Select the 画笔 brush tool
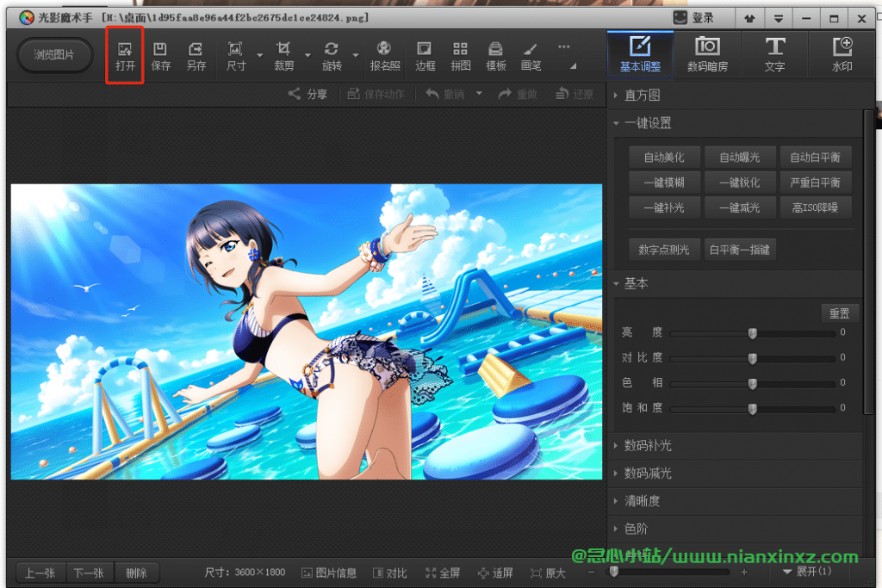The height and width of the screenshot is (588, 882). pyautogui.click(x=531, y=56)
